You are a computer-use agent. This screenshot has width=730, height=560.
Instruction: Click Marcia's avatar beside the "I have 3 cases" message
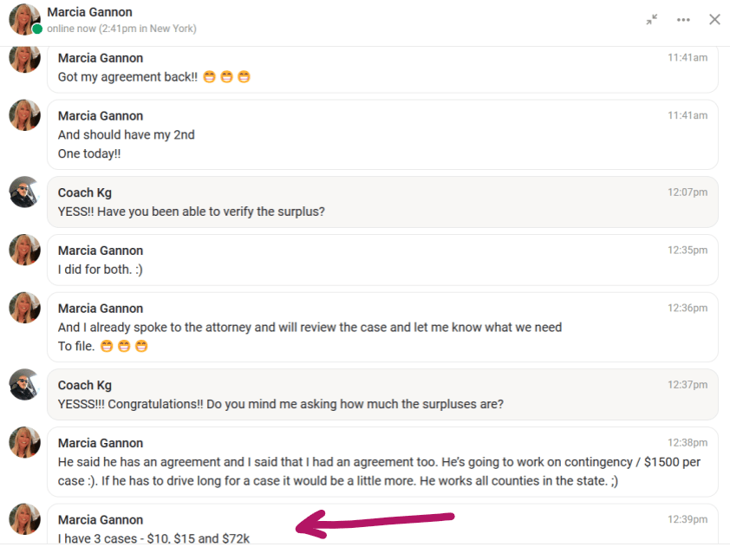point(24,519)
